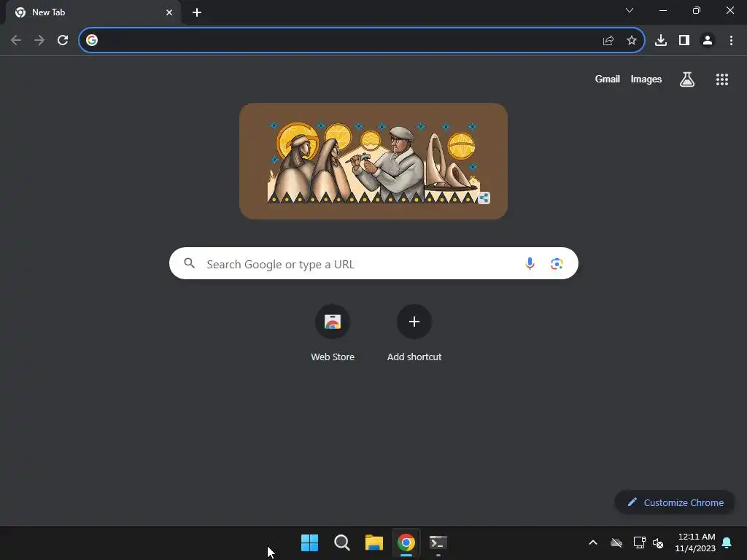Share the Google Doodle
The image size is (747, 560).
(484, 198)
